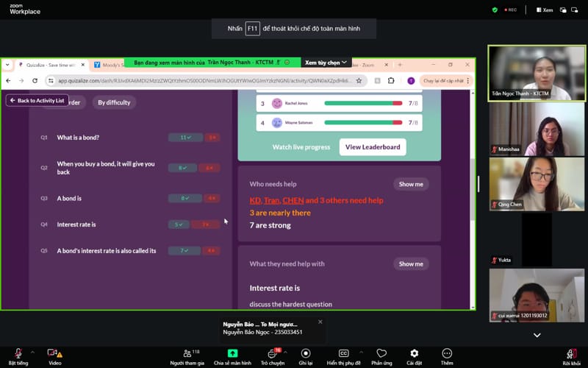Click Show me in Who needs help
The width and height of the screenshot is (588, 368).
tap(411, 184)
